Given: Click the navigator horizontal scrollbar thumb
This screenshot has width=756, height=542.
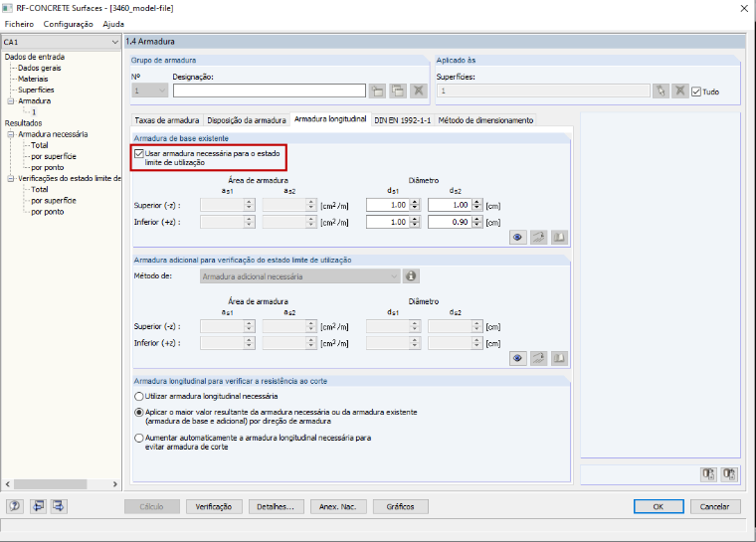Looking at the screenshot, I should click(x=50, y=484).
